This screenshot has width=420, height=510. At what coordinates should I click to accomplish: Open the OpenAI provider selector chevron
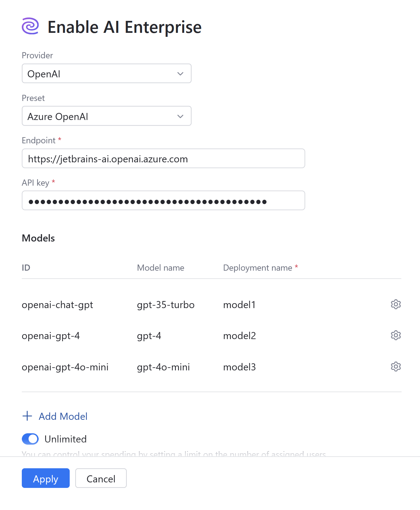pos(181,73)
